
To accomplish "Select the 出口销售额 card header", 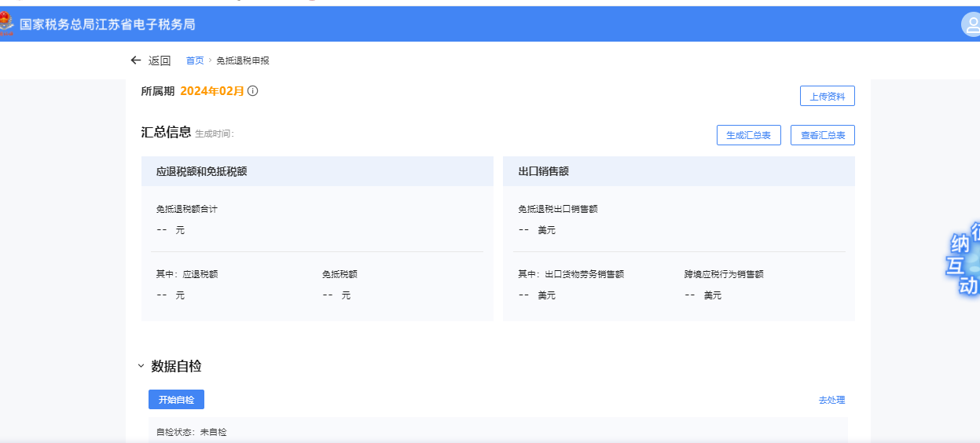I will pyautogui.click(x=543, y=171).
